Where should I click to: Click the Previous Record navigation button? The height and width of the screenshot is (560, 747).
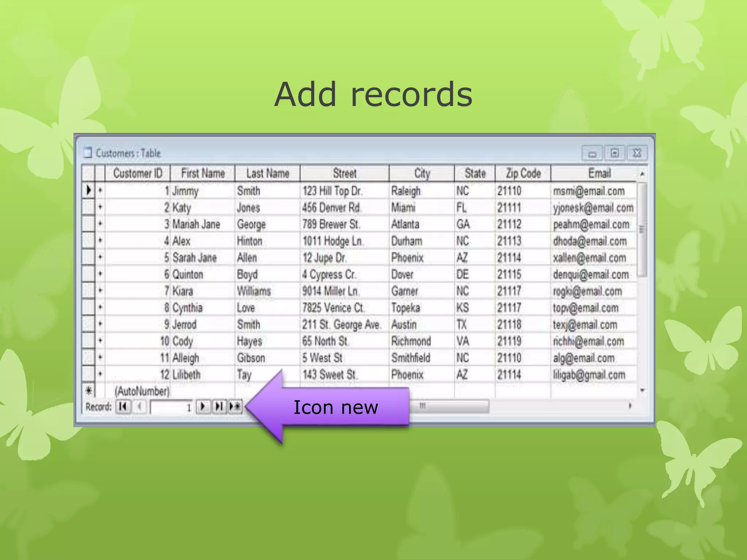139,406
